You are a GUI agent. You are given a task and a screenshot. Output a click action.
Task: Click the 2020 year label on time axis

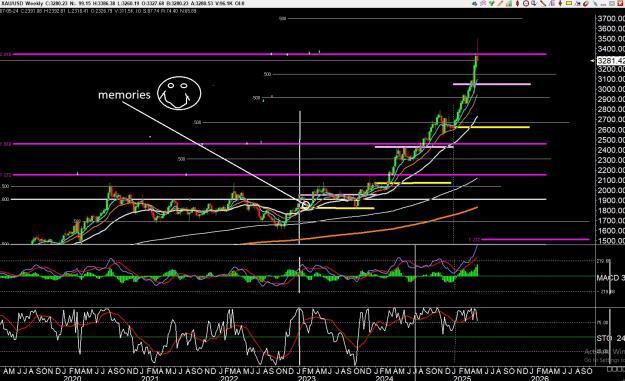click(72, 378)
